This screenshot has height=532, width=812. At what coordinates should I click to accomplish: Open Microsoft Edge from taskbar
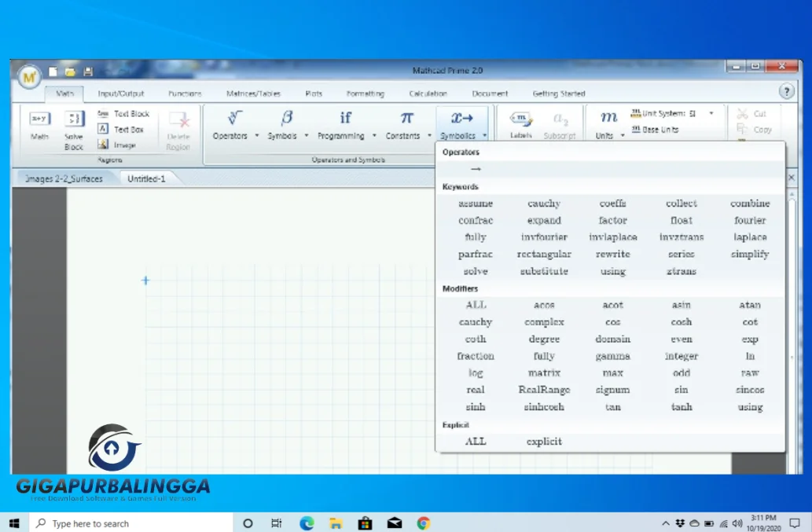307,523
